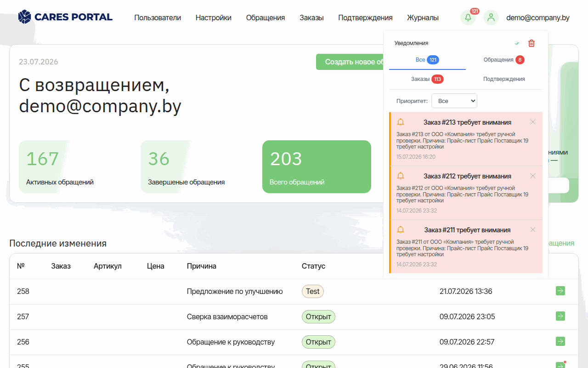The width and height of the screenshot is (588, 368).
Task: Switch to the Обращения notifications tab
Action: [504, 60]
